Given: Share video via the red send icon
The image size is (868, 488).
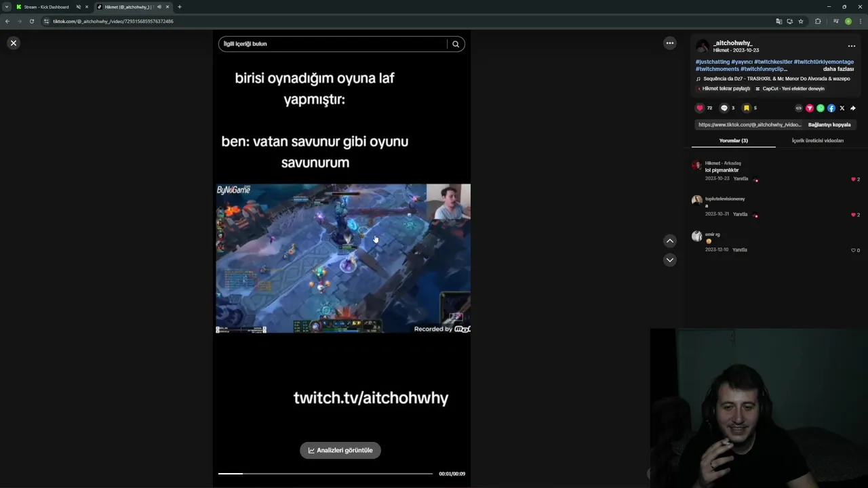Looking at the screenshot, I should pyautogui.click(x=810, y=108).
